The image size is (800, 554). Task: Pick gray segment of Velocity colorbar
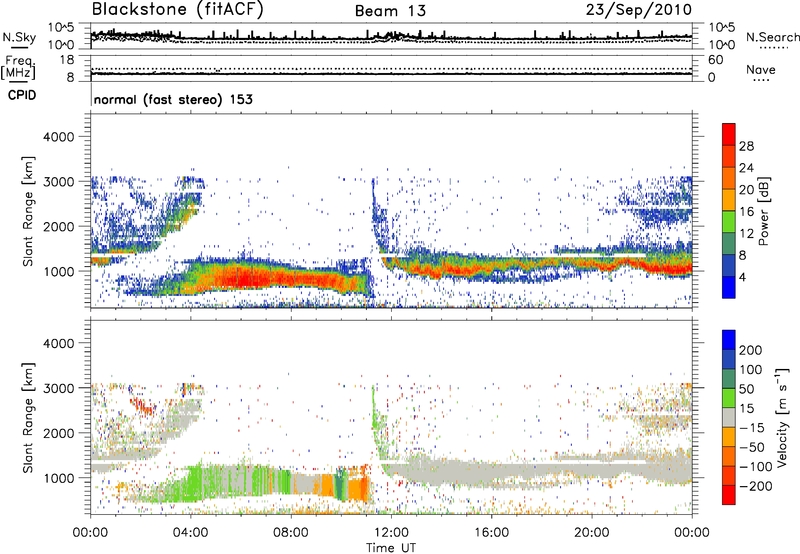pyautogui.click(x=729, y=418)
